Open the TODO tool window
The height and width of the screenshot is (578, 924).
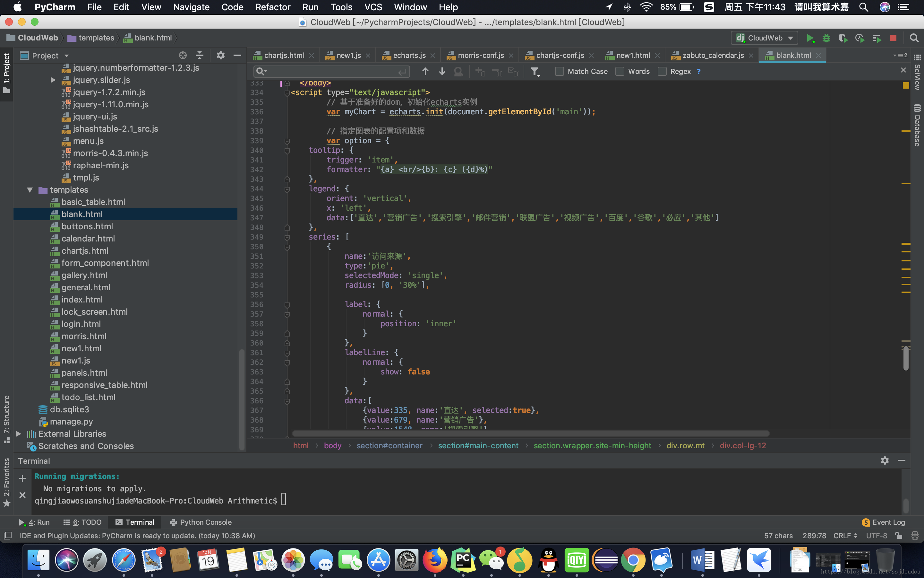pos(82,522)
